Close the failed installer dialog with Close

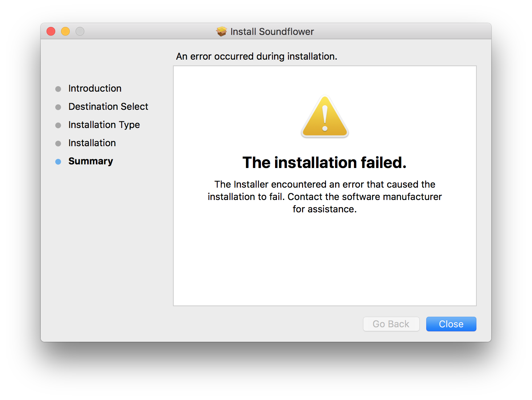(x=451, y=324)
